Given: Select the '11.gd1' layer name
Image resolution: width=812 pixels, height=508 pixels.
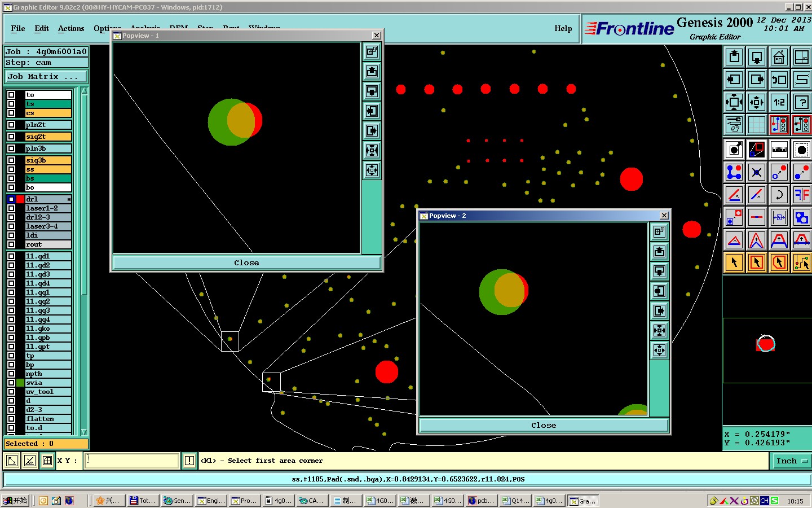Looking at the screenshot, I should pyautogui.click(x=48, y=256).
